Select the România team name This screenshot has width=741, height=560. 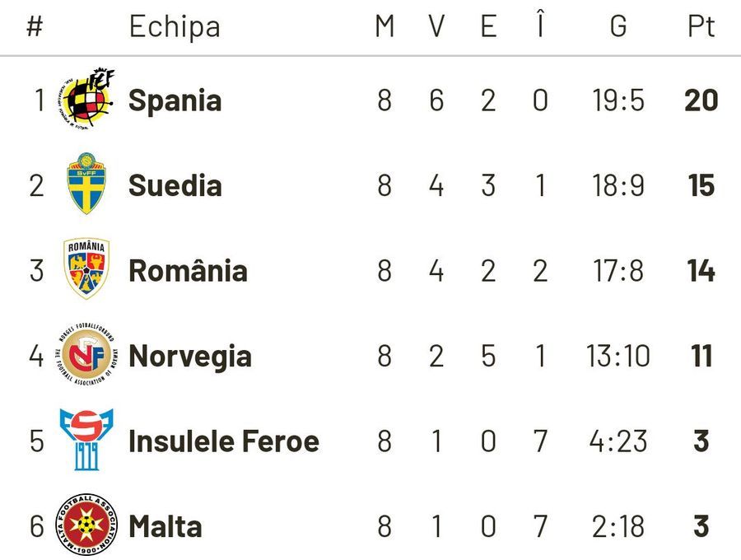188,270
